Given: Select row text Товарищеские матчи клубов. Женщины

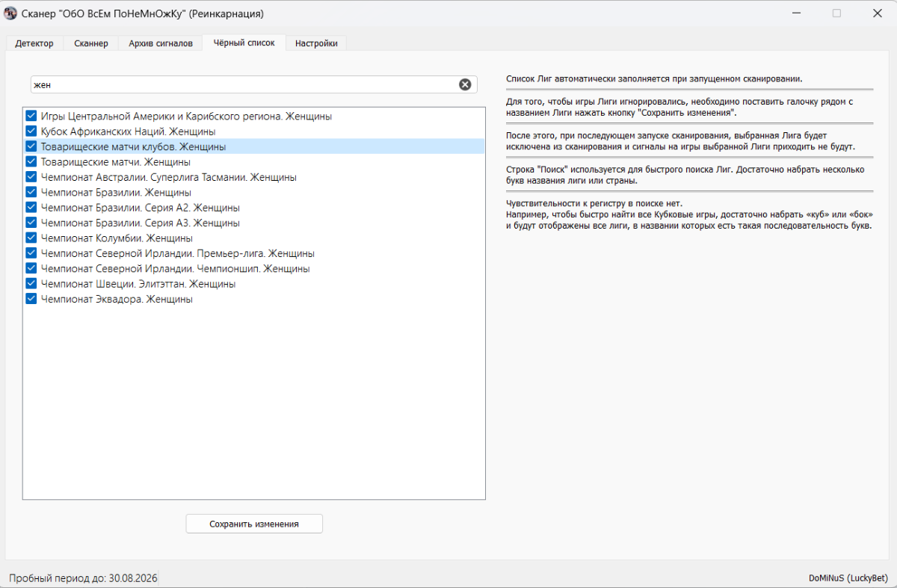Looking at the screenshot, I should pyautogui.click(x=134, y=147).
